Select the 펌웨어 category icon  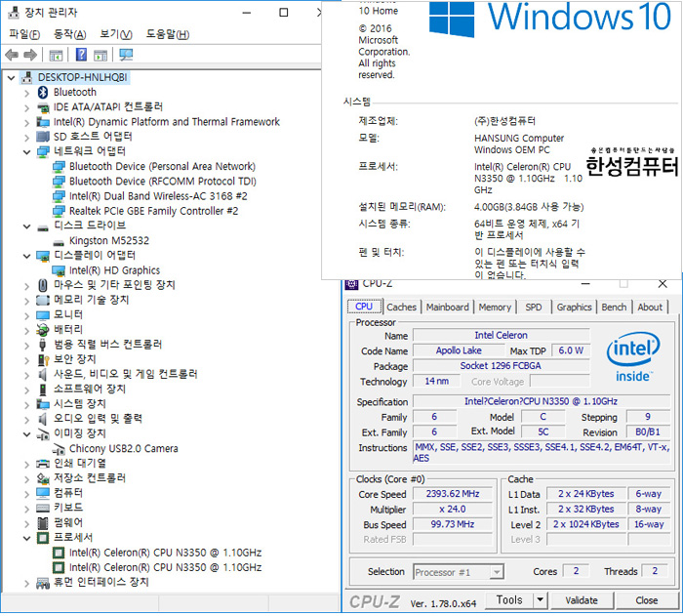click(x=43, y=522)
